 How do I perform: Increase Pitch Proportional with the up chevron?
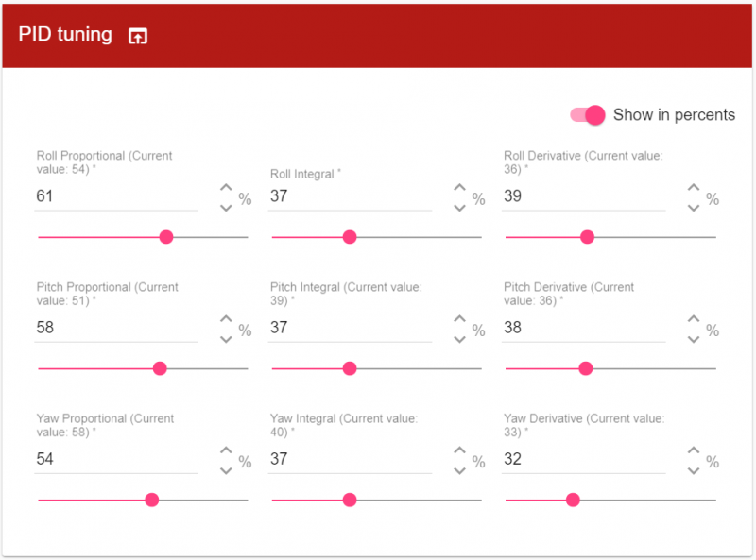(x=226, y=320)
